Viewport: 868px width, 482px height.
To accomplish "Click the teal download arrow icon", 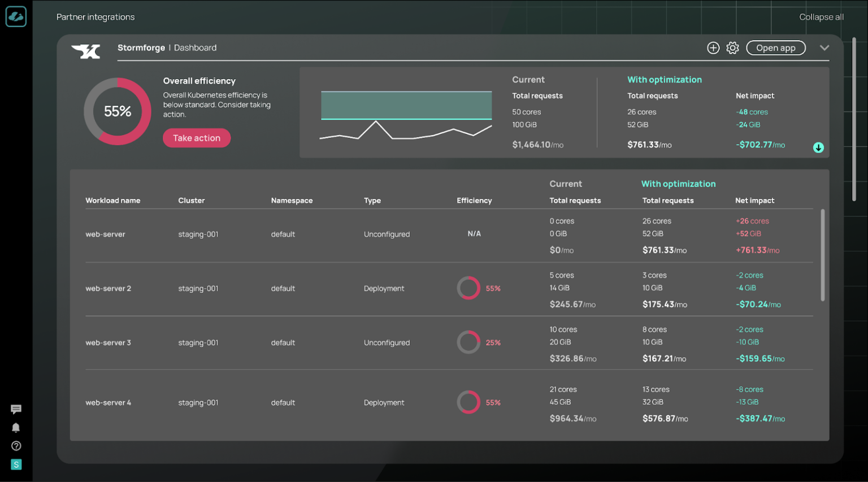I will pos(818,147).
